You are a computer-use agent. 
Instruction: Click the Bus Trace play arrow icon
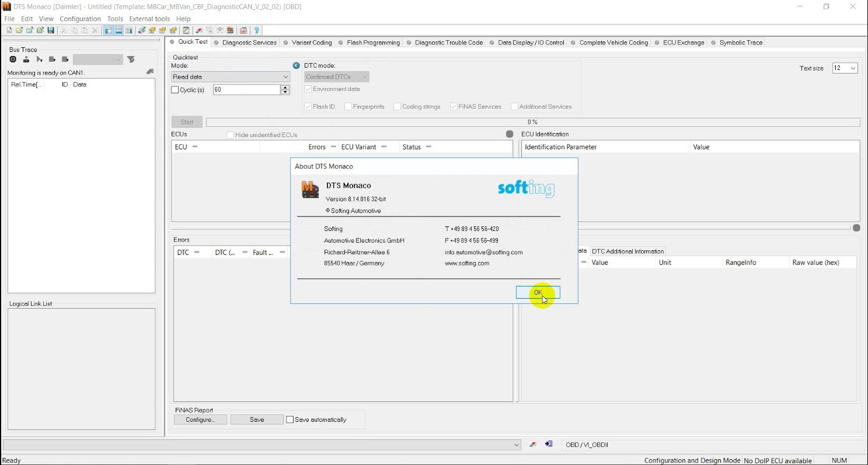point(39,59)
